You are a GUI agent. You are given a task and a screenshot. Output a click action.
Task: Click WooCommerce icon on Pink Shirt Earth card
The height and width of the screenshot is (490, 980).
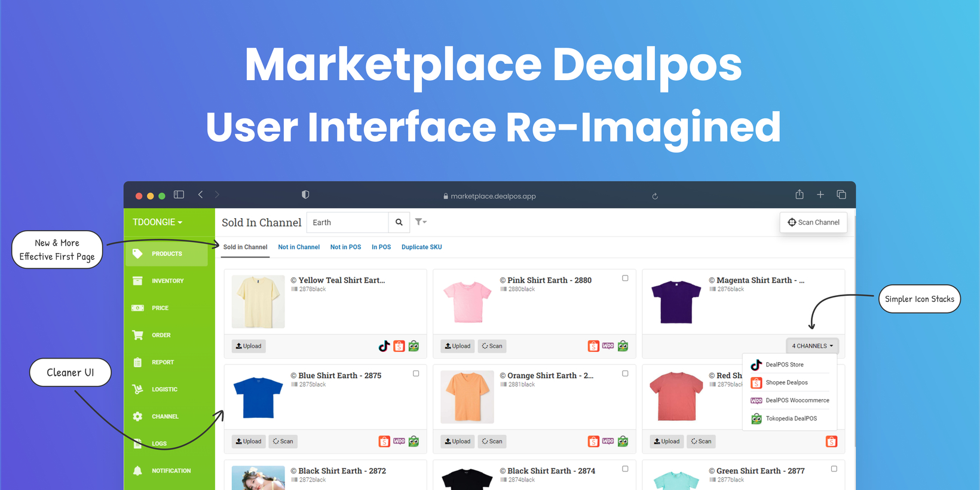pos(608,345)
